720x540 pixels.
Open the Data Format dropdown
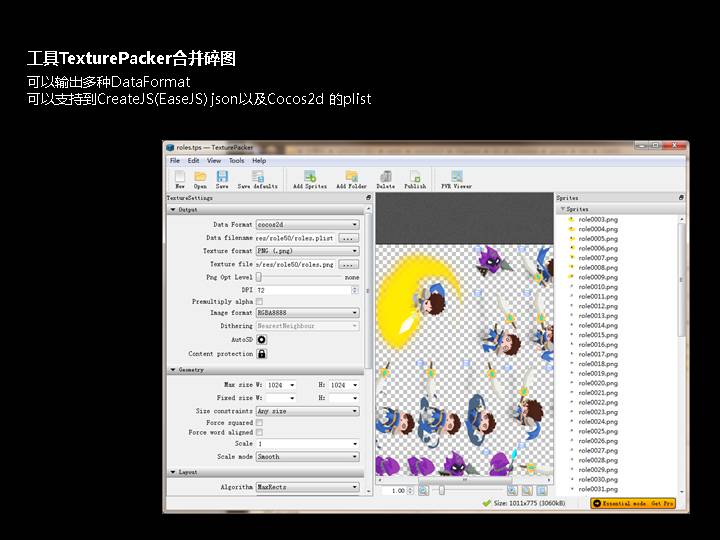pos(307,225)
